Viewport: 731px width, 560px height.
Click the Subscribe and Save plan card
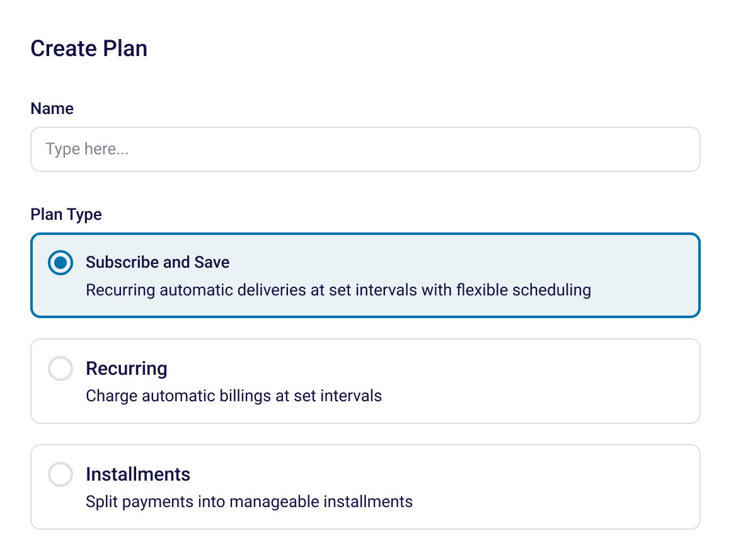click(x=365, y=275)
